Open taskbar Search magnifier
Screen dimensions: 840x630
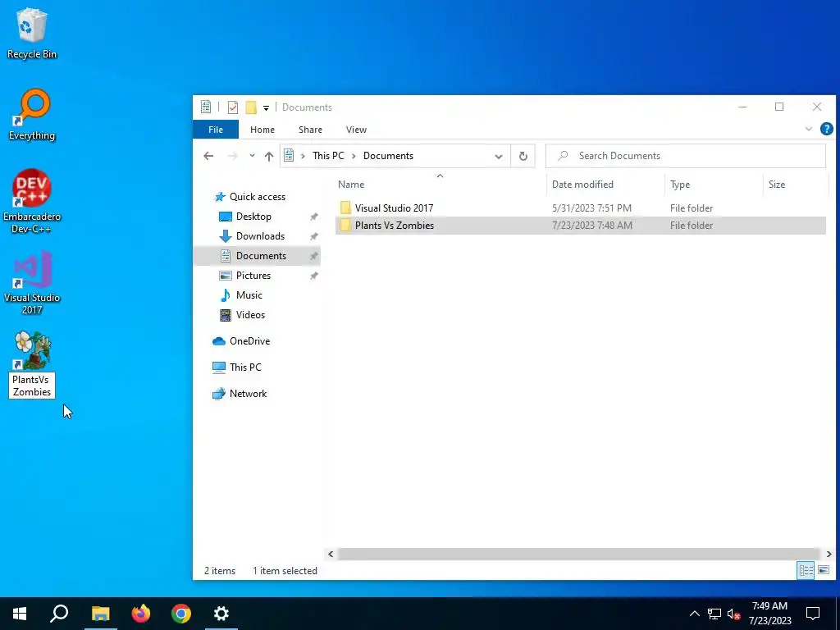(x=59, y=614)
